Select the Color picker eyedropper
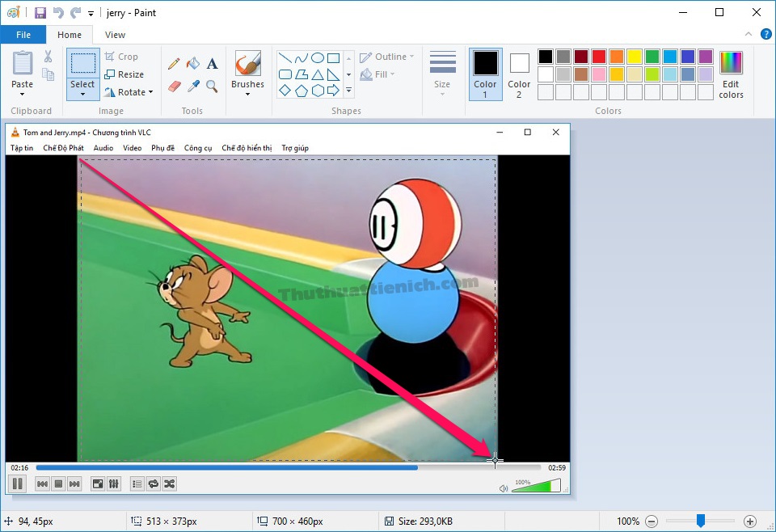776x532 pixels. (193, 86)
